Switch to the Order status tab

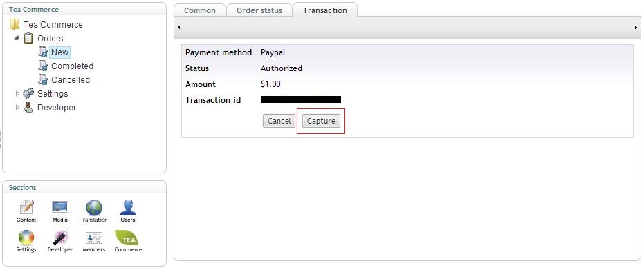click(259, 10)
